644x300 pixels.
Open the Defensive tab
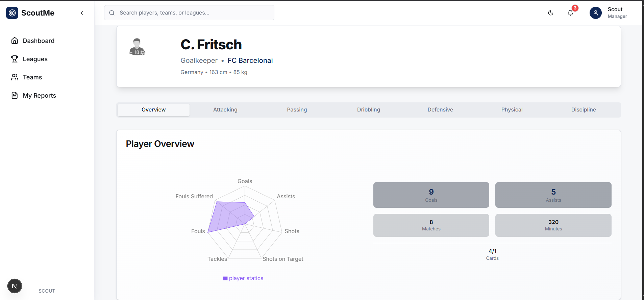click(440, 110)
